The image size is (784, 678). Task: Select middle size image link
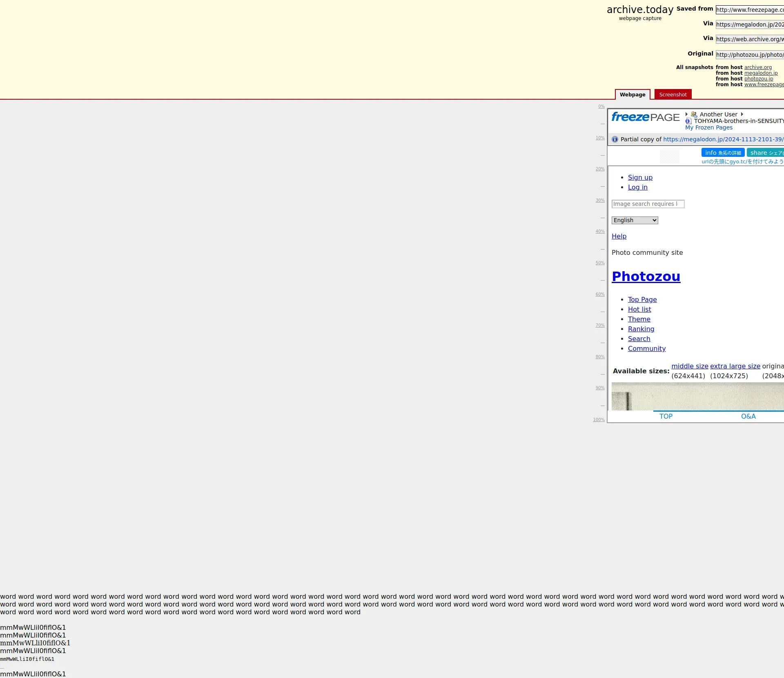[x=690, y=366]
